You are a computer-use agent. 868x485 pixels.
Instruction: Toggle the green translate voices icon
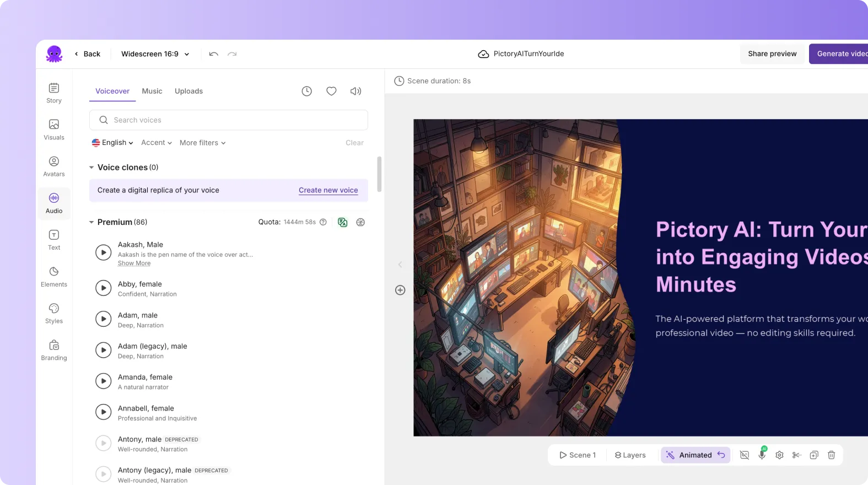(343, 222)
